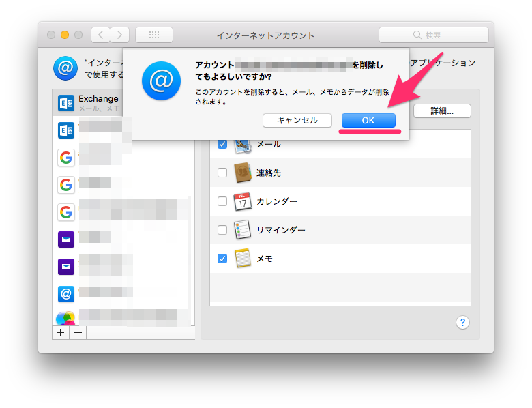
Task: Open help with the question mark button
Action: pos(462,322)
